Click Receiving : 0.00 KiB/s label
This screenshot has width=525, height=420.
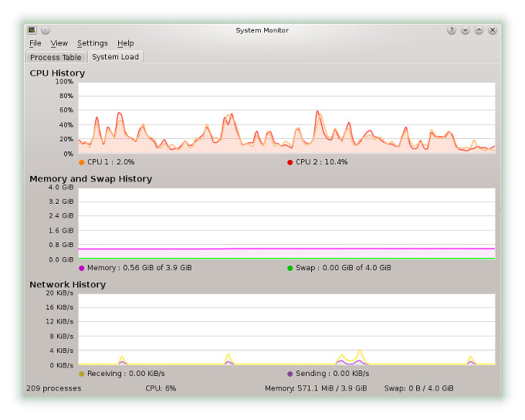(x=126, y=374)
